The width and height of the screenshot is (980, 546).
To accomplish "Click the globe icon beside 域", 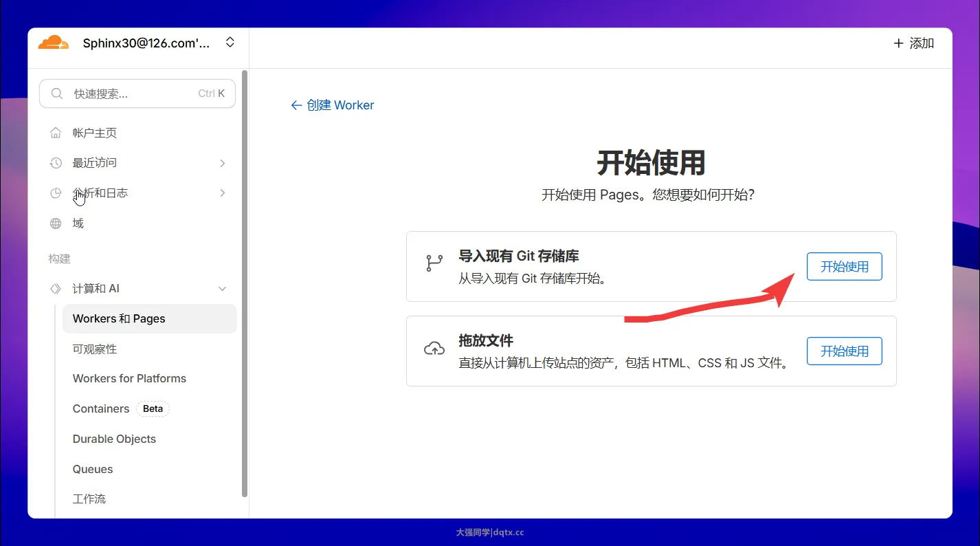I will coord(56,223).
